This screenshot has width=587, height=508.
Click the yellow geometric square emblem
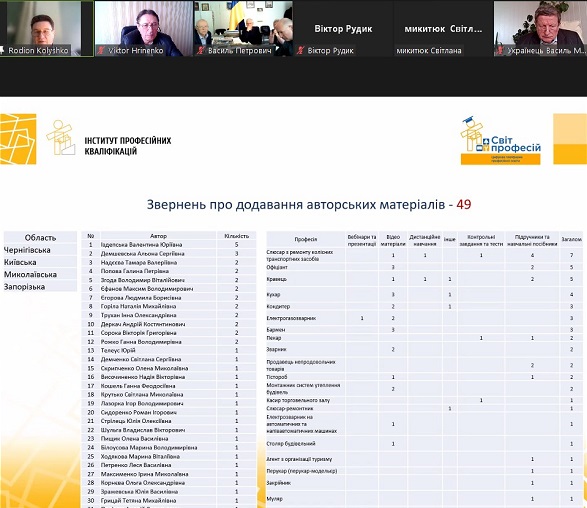click(18, 139)
